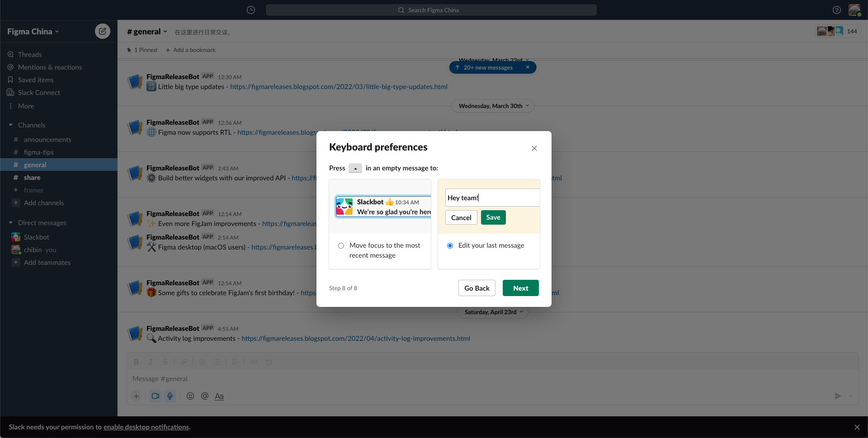The height and width of the screenshot is (438, 868).
Task: Click enable desktop notifications link
Action: tap(146, 427)
